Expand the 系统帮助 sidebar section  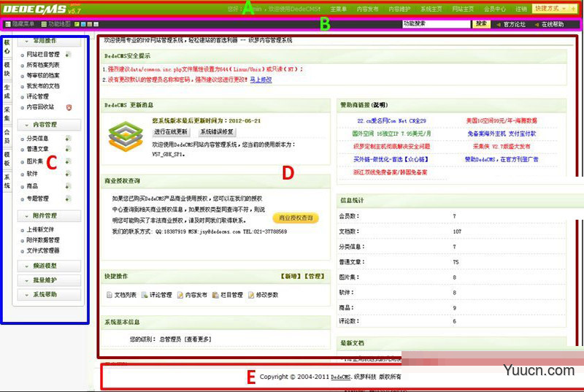click(49, 294)
